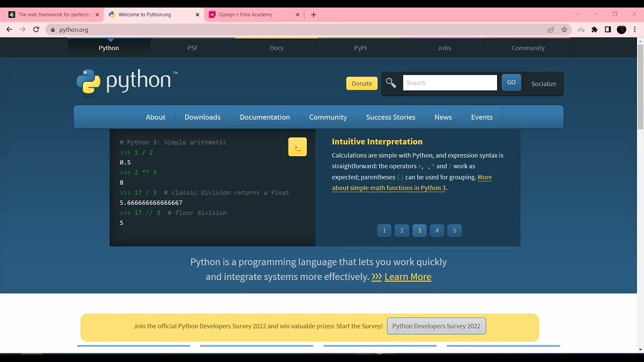Click the browser forward arrow
This screenshot has width=644, height=362.
[23, 30]
